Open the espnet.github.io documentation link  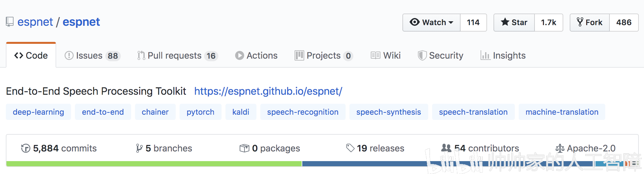tap(268, 91)
